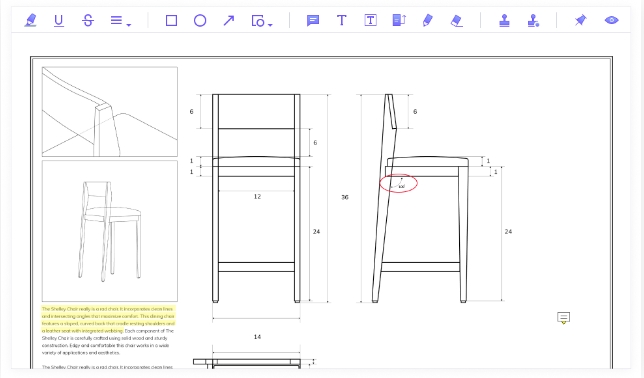Select the Stamp tool
Screen dimensions: 644x378
(x=504, y=20)
